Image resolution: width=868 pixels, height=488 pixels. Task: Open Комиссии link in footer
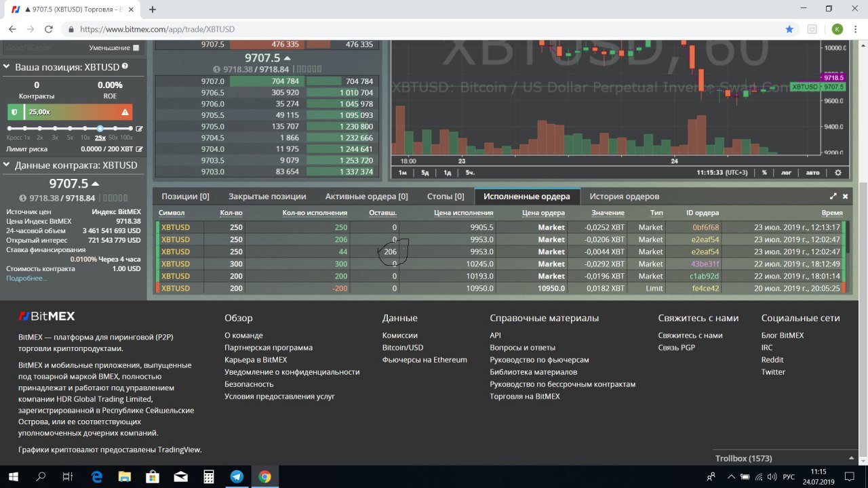tap(400, 335)
